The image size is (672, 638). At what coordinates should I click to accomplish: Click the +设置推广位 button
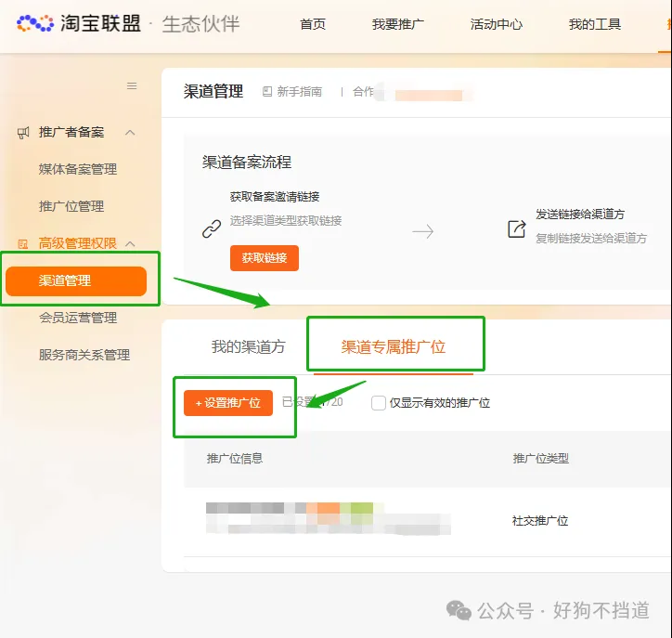(x=228, y=403)
